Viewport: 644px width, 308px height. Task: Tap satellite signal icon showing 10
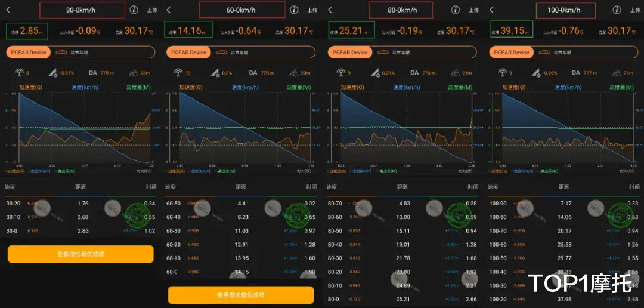(178, 73)
